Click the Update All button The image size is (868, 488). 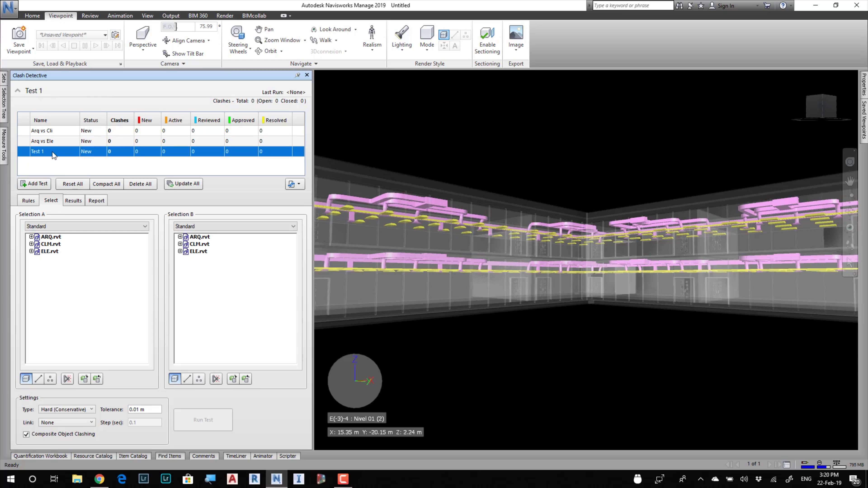click(x=183, y=183)
